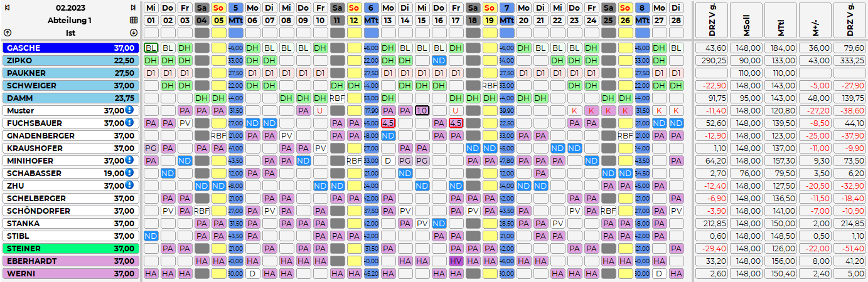Click the purple HV shift cell for EBERHARDT
This screenshot has height=282, width=868.
pos(456,261)
